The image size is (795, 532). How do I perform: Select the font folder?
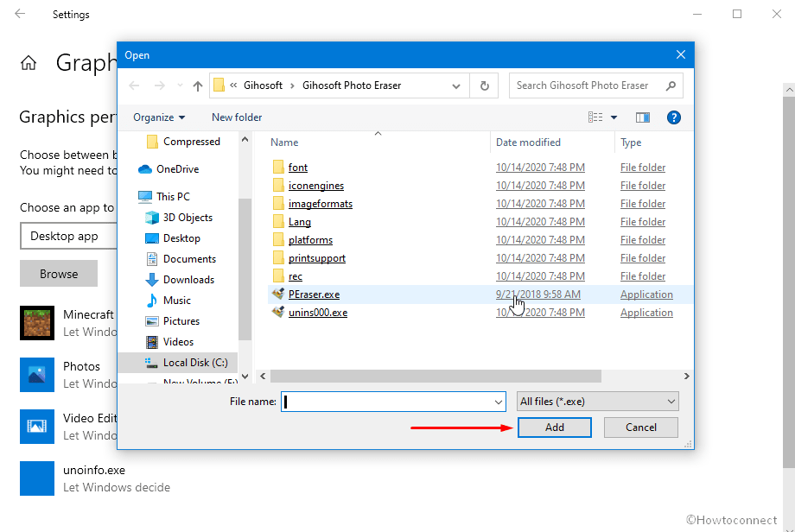(297, 168)
